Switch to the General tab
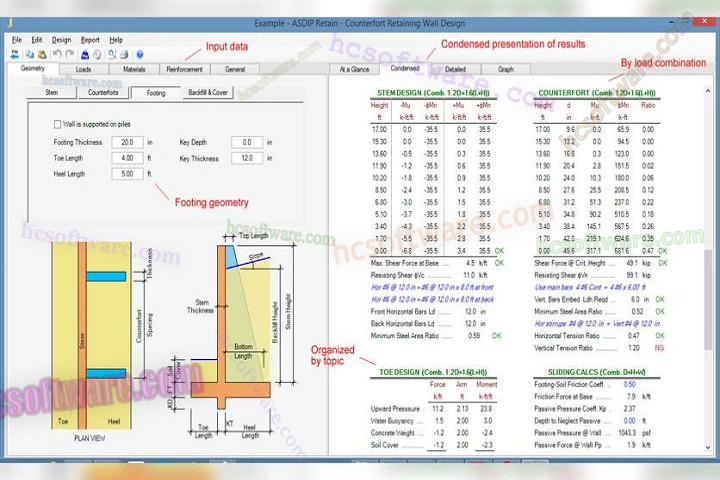720x480 pixels. click(x=235, y=69)
